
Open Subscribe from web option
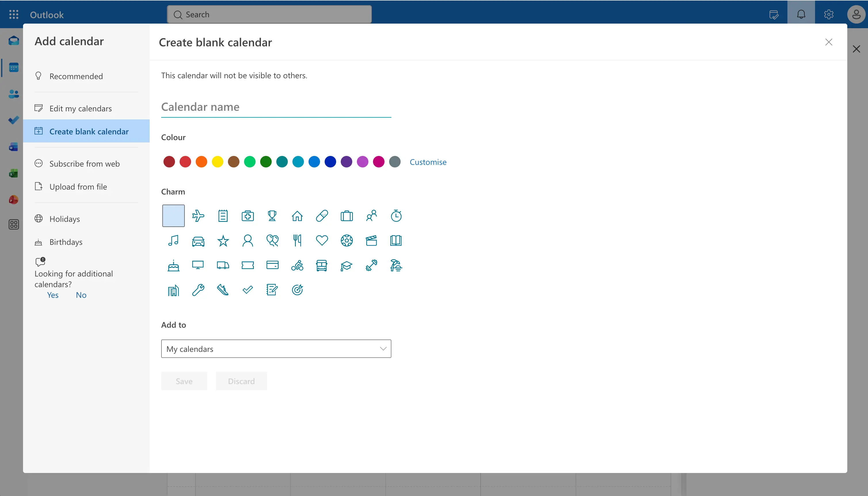click(86, 163)
